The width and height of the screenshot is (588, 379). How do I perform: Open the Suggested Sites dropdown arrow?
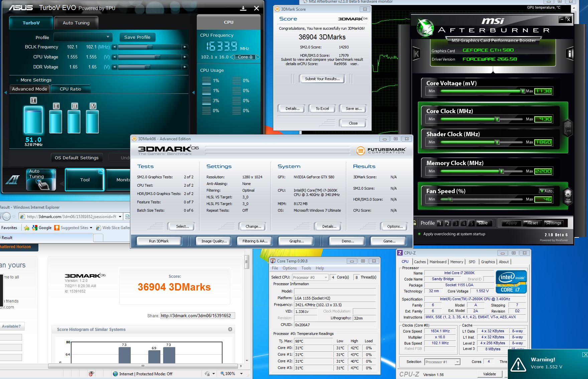92,228
